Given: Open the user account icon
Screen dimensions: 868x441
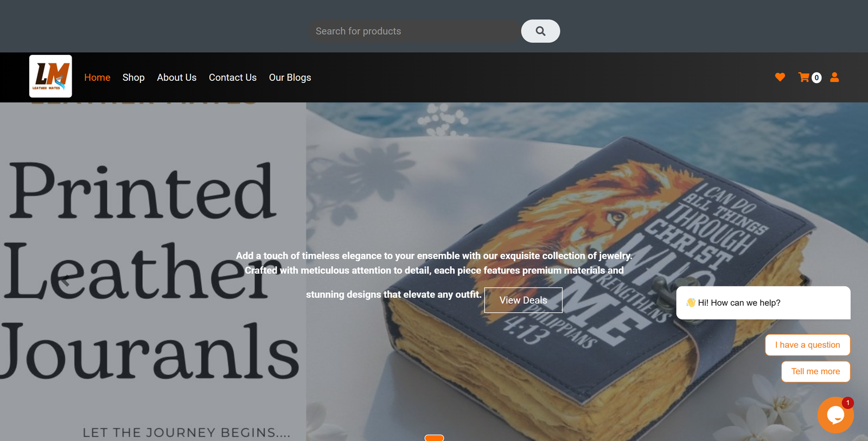Looking at the screenshot, I should pos(834,77).
